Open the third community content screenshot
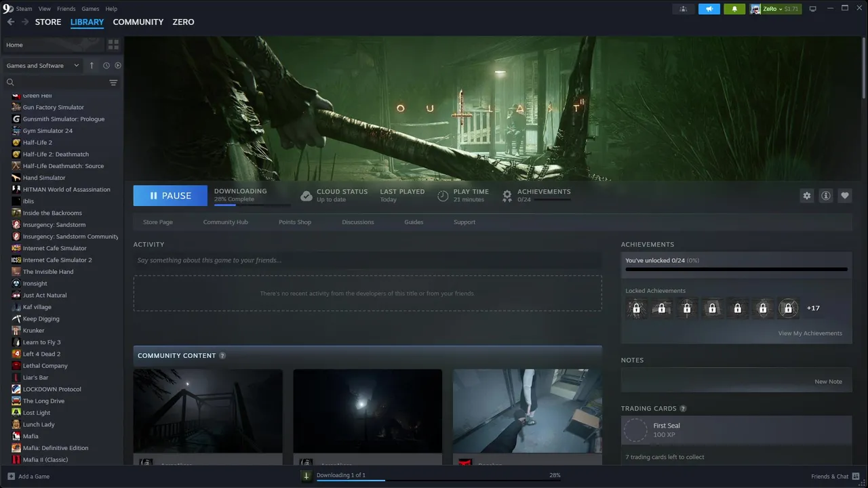 pyautogui.click(x=528, y=411)
